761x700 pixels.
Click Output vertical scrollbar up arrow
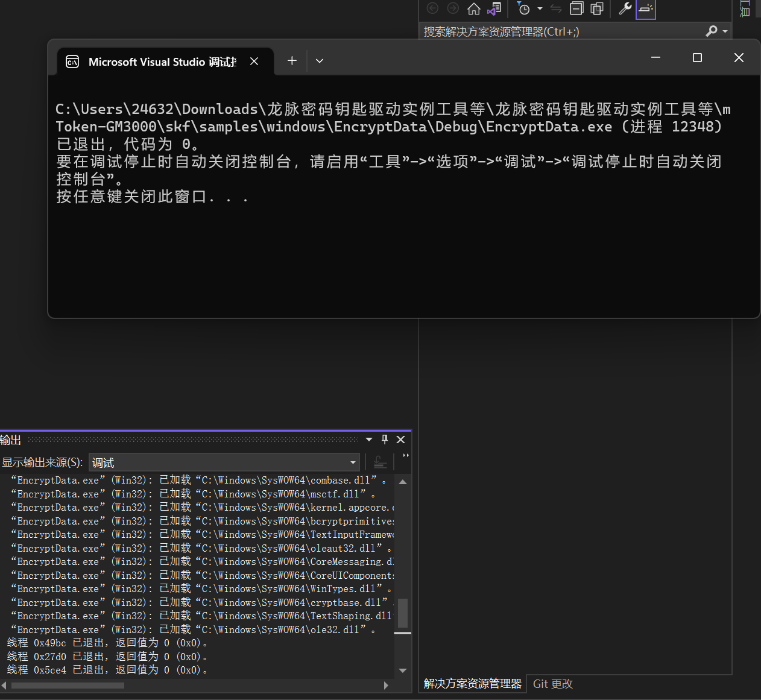[x=403, y=482]
